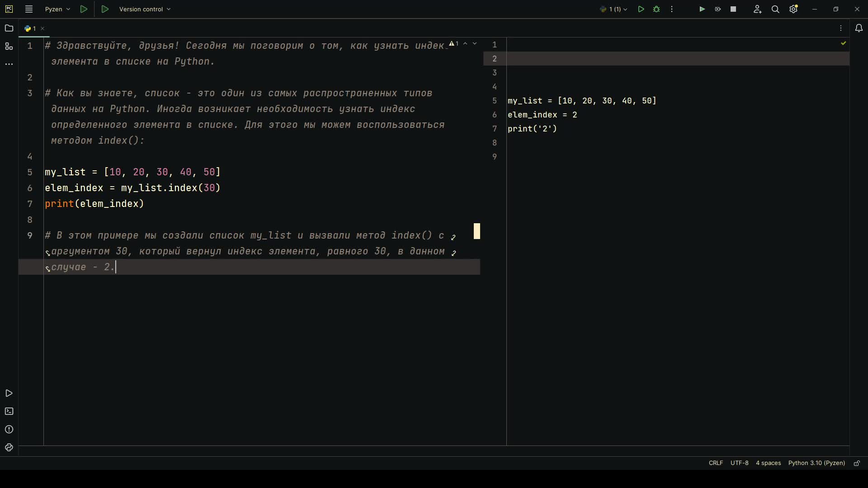The image size is (868, 488).
Task: Toggle the read-only lock icon in status bar
Action: pos(857,463)
